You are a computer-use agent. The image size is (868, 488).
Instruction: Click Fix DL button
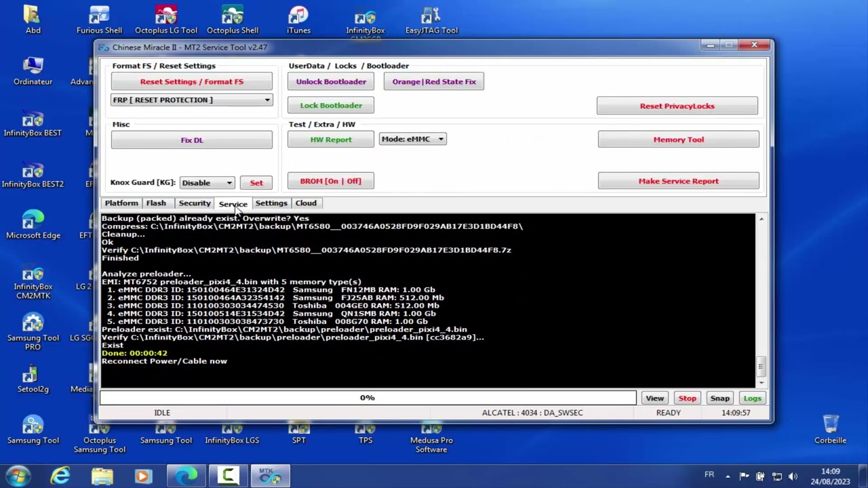pyautogui.click(x=191, y=140)
